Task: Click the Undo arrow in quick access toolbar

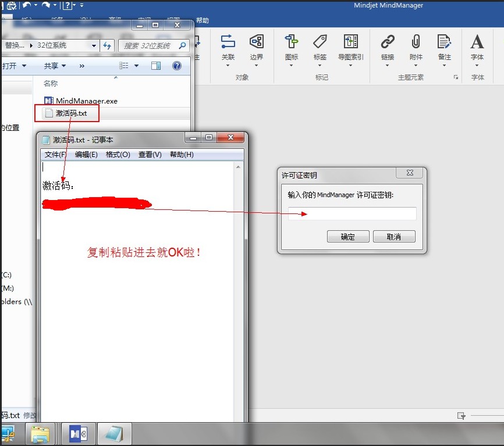Action: click(27, 5)
